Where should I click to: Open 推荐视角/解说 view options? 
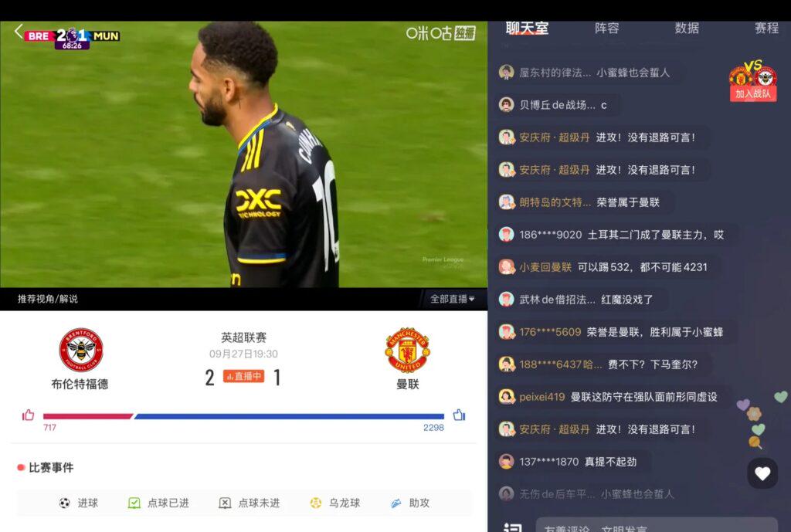48,299
